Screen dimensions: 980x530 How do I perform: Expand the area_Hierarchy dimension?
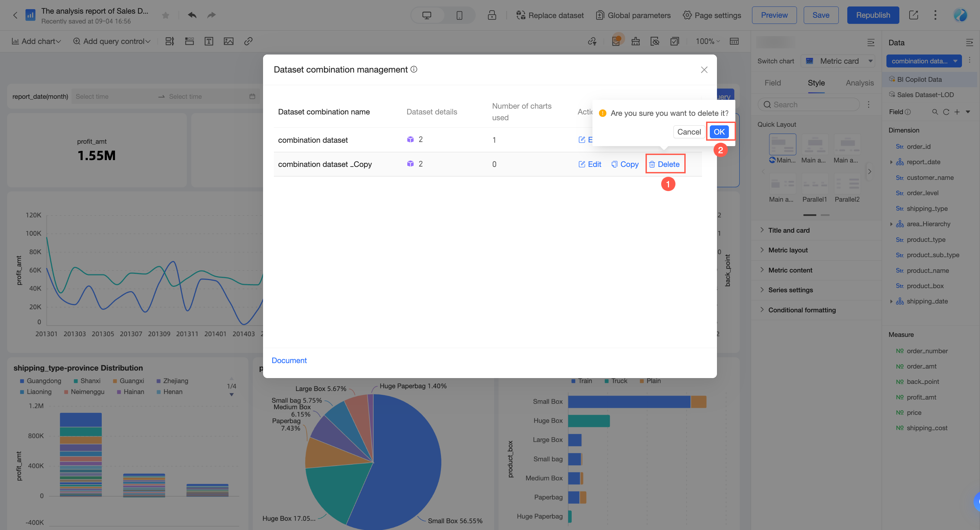click(891, 224)
